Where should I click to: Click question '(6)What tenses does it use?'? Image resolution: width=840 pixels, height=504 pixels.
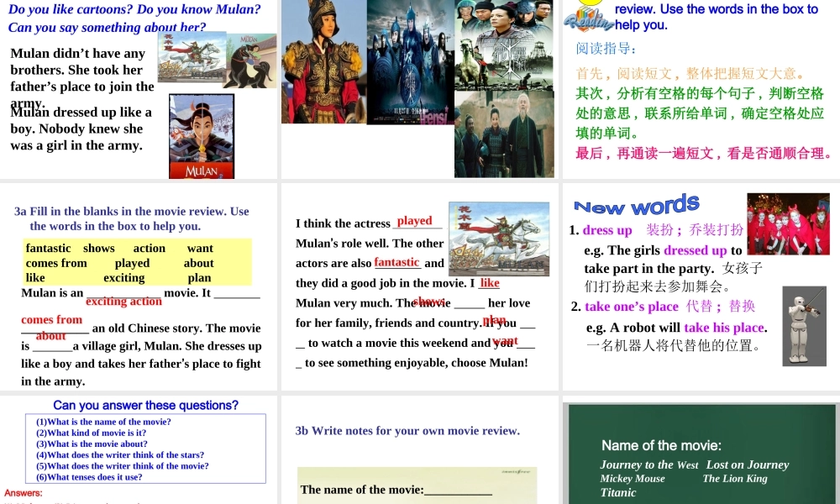[x=89, y=477]
